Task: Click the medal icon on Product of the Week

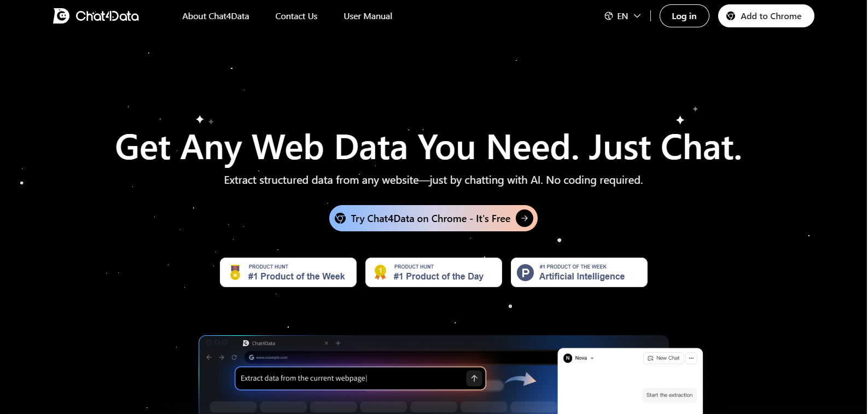Action: pyautogui.click(x=235, y=272)
